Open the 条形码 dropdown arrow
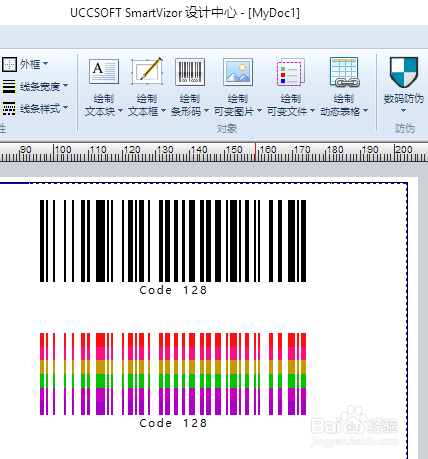Viewport: 428px width, 459px height. [206, 110]
